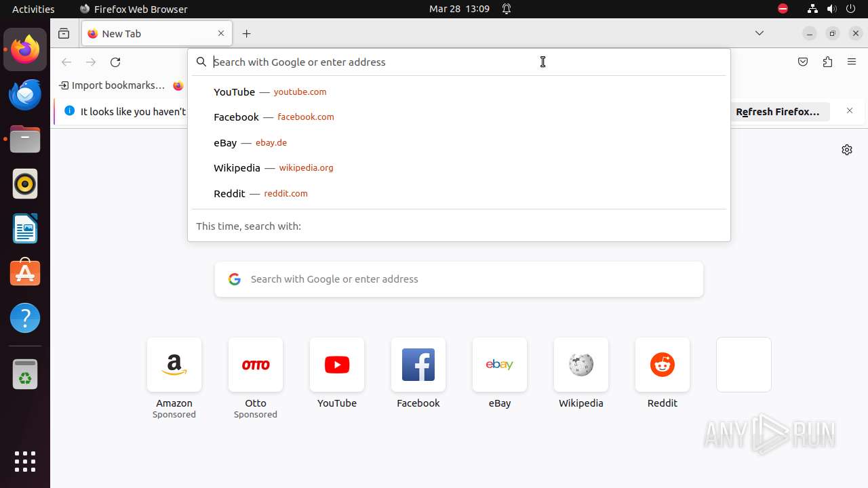Viewport: 868px width, 488px height.
Task: Open Activities overview
Action: [x=33, y=9]
